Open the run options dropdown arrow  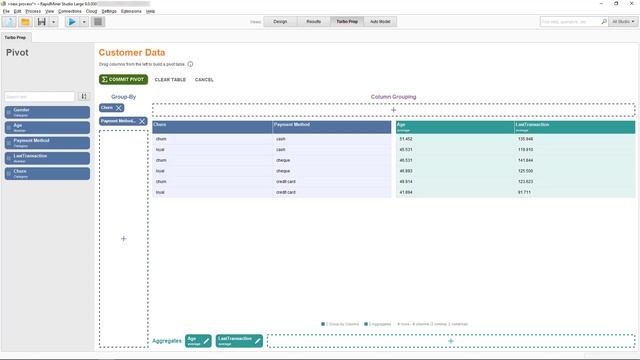coord(84,22)
